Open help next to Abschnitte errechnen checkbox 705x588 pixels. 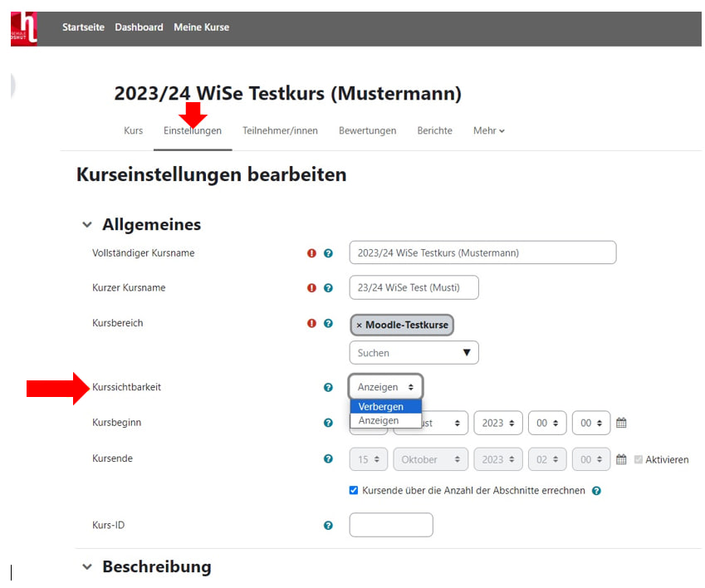click(x=596, y=490)
